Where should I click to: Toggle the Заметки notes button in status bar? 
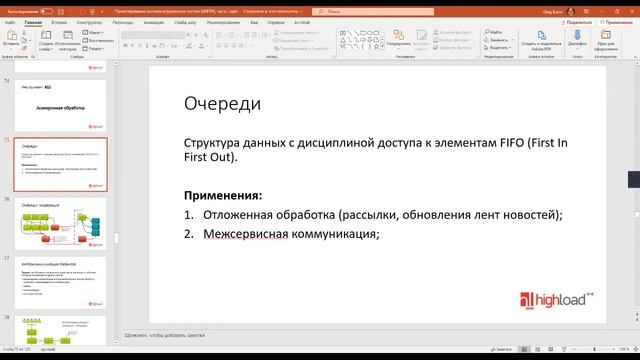501,349
